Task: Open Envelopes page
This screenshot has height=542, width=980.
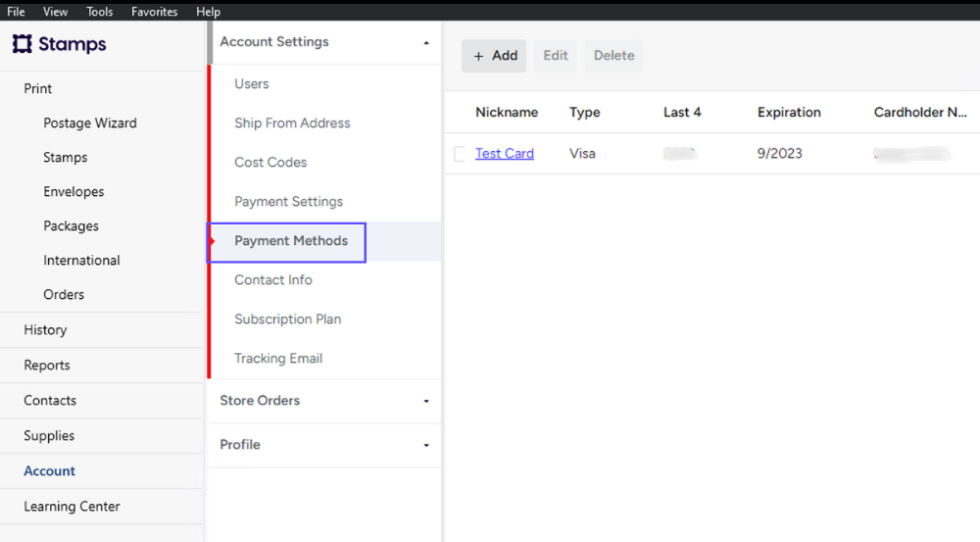Action: [73, 192]
